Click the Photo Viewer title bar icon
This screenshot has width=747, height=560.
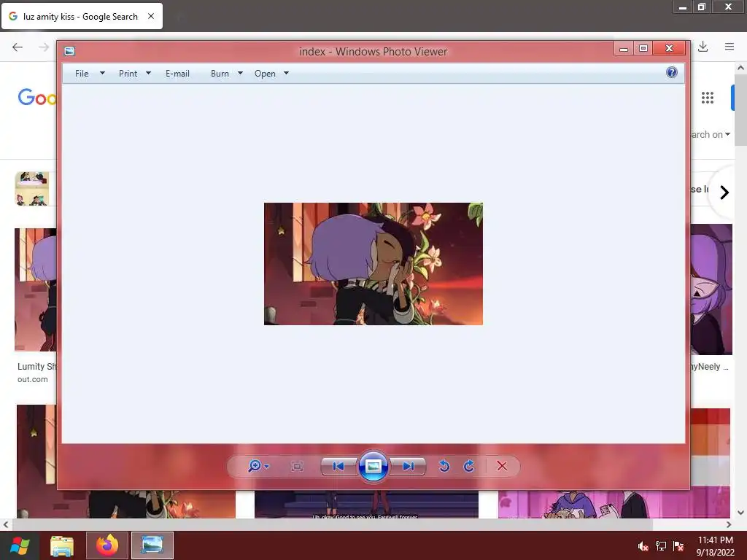coord(69,51)
